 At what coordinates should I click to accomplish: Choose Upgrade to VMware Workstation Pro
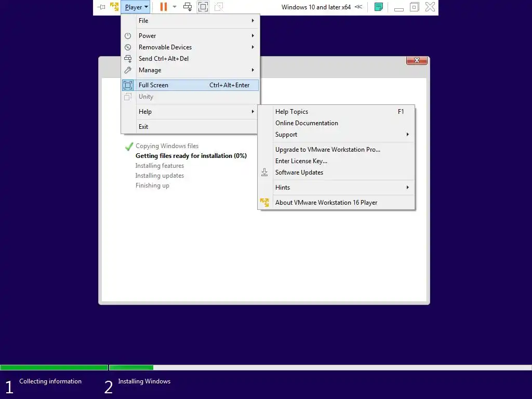pyautogui.click(x=336, y=150)
